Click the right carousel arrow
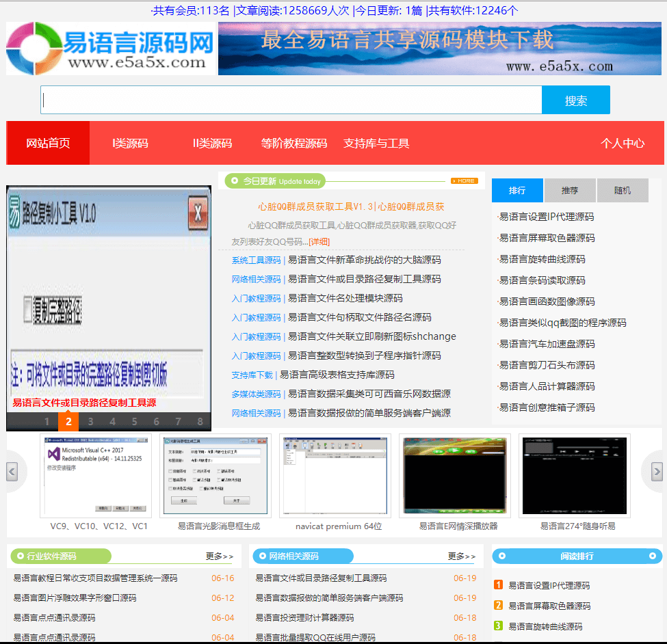667x644 pixels. [x=655, y=471]
